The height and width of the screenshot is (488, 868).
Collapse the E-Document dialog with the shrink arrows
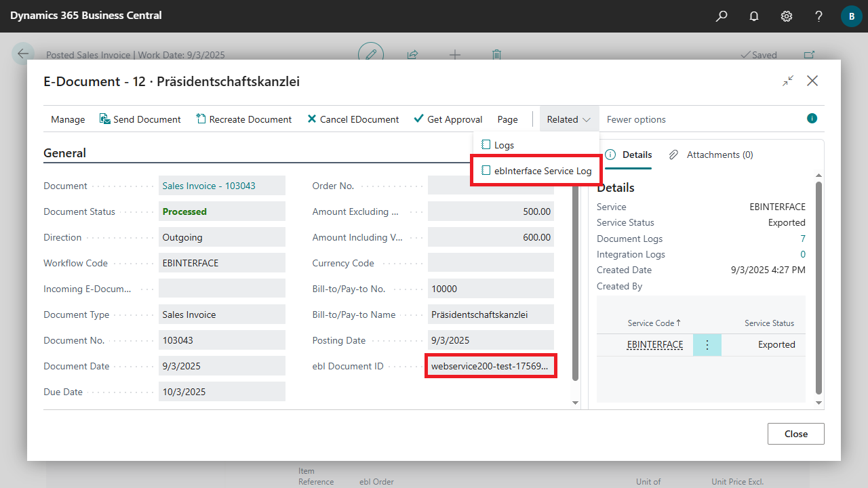click(x=788, y=81)
